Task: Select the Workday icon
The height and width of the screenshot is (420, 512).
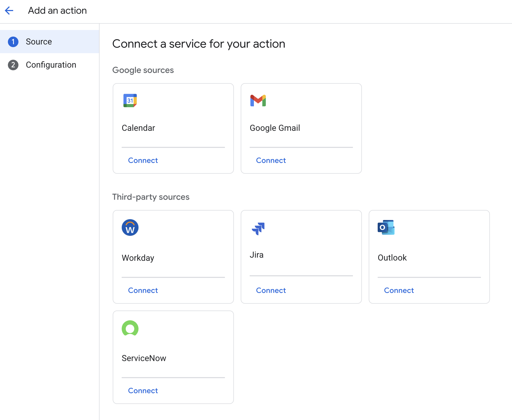Action: coord(130,227)
